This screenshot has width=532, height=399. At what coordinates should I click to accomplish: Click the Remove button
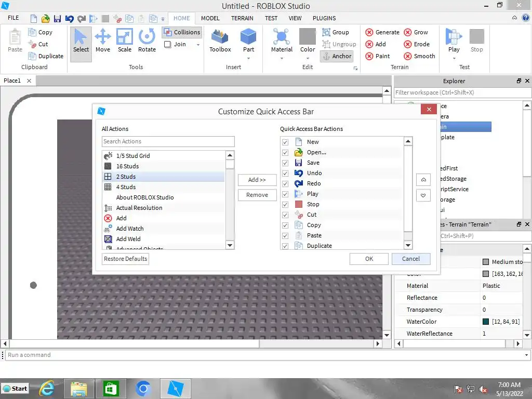click(257, 195)
